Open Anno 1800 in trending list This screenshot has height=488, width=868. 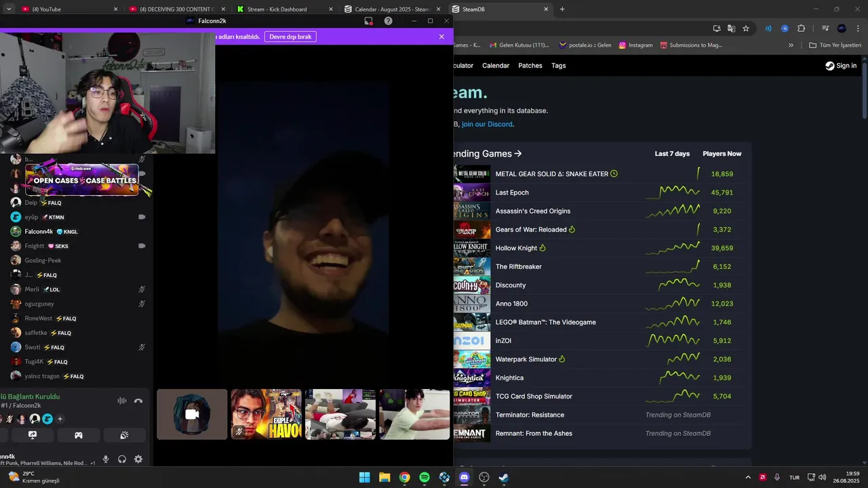tap(511, 304)
